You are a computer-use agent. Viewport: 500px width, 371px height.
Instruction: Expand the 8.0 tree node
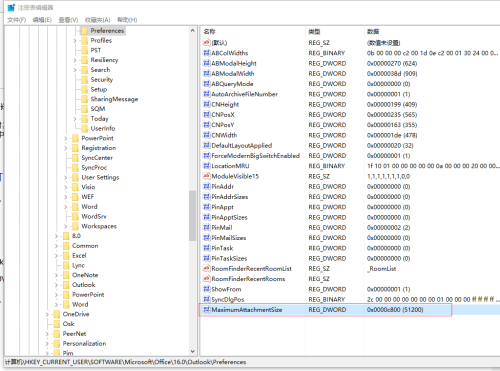56,236
